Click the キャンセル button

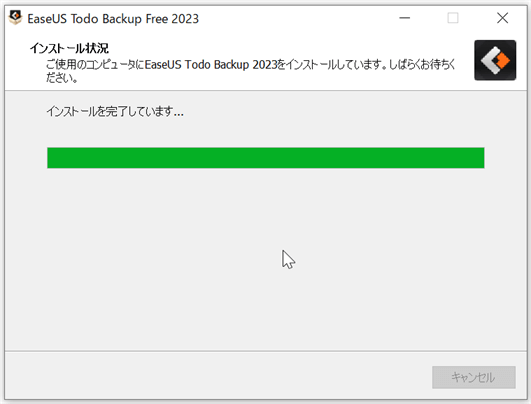474,377
